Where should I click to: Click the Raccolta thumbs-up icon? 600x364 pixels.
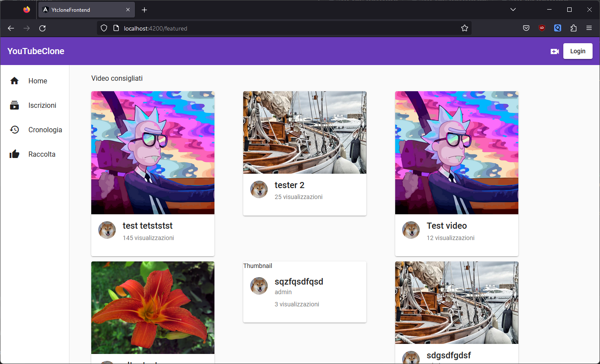pos(14,154)
